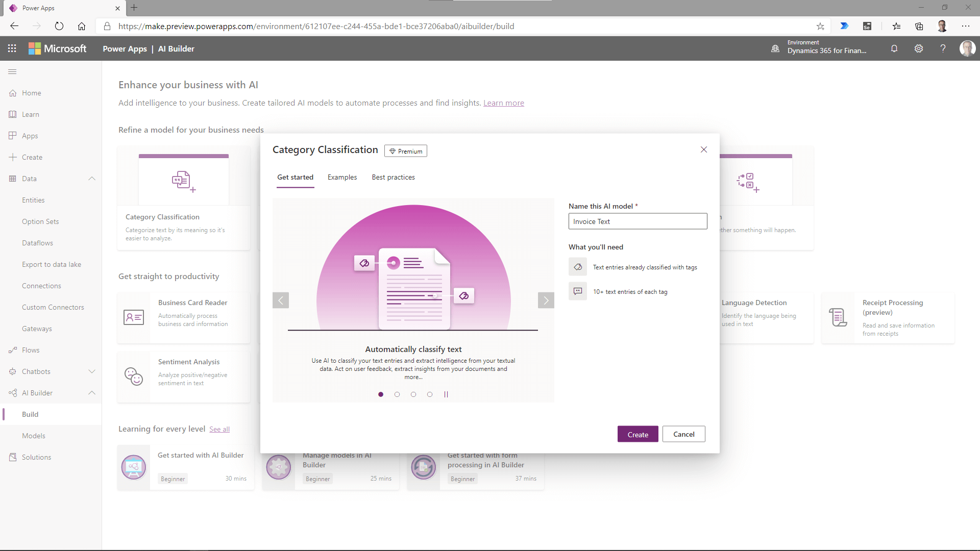Collapse the Data section chevron
Screen dimensions: 980x551
[x=92, y=179]
